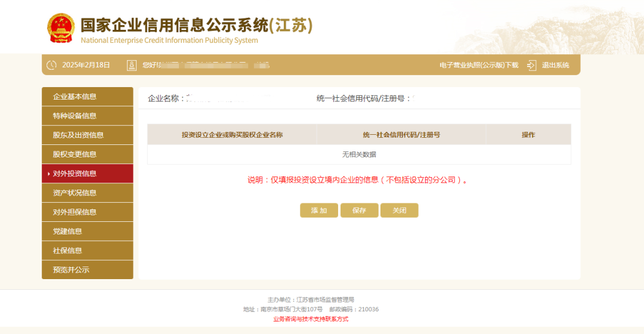Click the clock icon beside the date
The height and width of the screenshot is (334, 644).
51,65
